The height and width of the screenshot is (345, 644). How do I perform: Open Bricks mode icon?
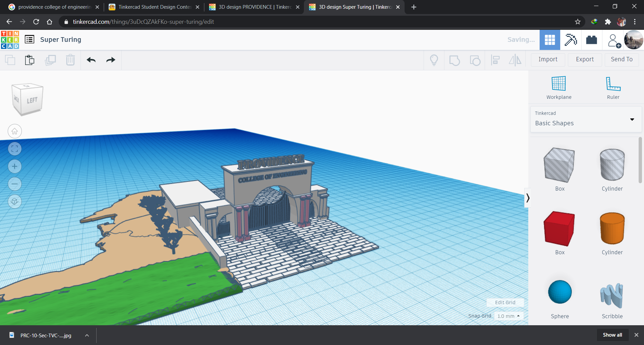coord(592,40)
